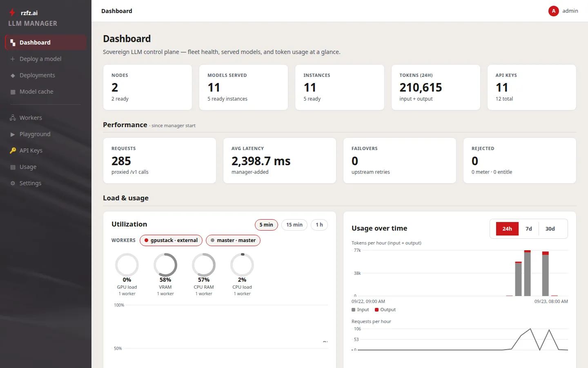Screen dimensions: 588x368
Task: Click the Output legend red swatch
Action: coord(377,310)
